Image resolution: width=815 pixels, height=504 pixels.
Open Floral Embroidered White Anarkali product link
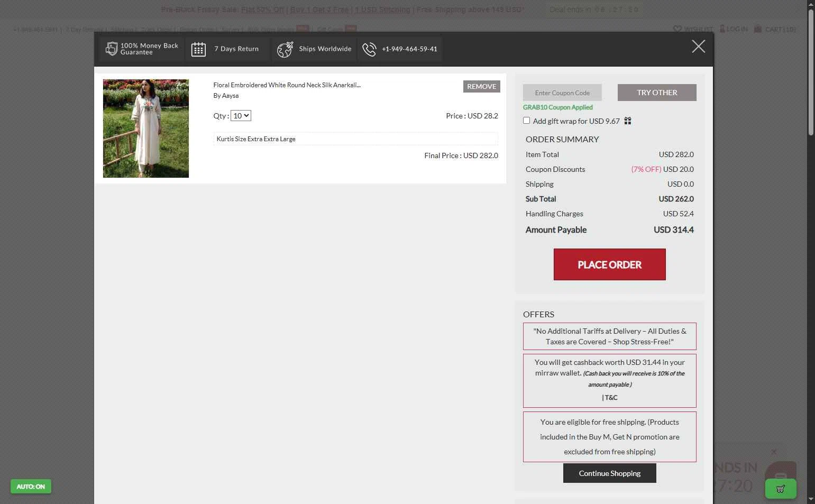pos(287,85)
